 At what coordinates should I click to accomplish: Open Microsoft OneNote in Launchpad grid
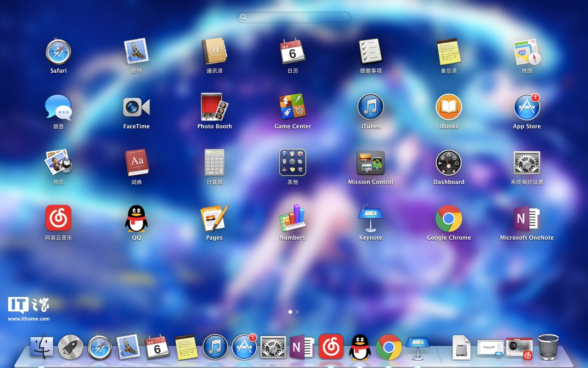527,218
